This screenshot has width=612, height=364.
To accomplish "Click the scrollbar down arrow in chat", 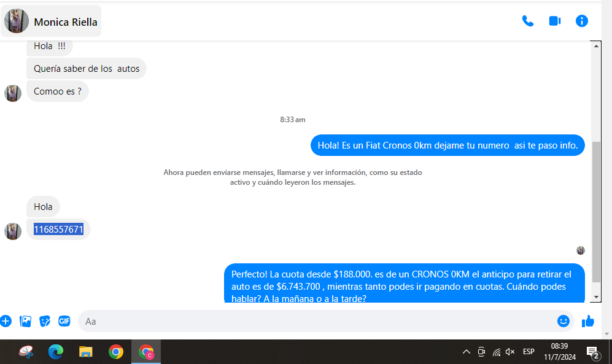I will click(596, 297).
